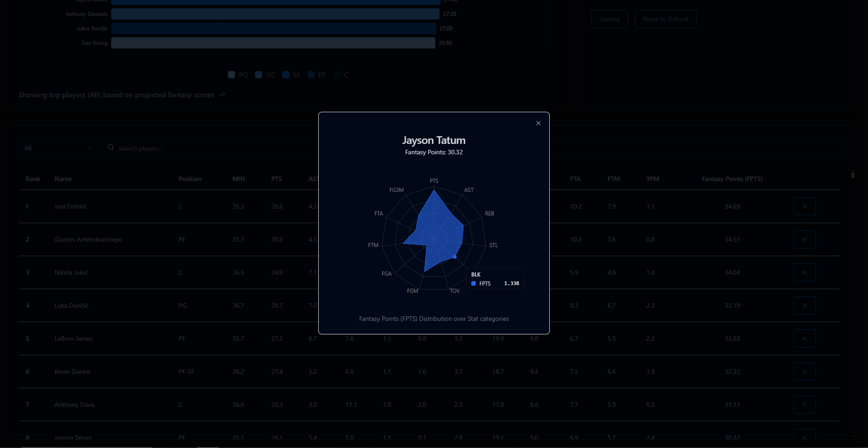
Task: Click Joel Embiid's 34.69 fantasy points value
Action: (x=732, y=206)
